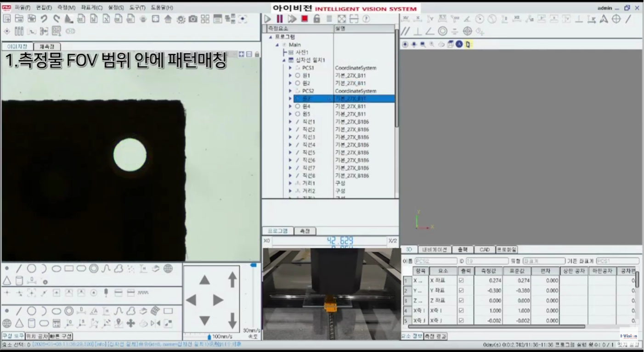
Task: Click the concentricity icon in tolerance toolbar
Action: (x=443, y=31)
